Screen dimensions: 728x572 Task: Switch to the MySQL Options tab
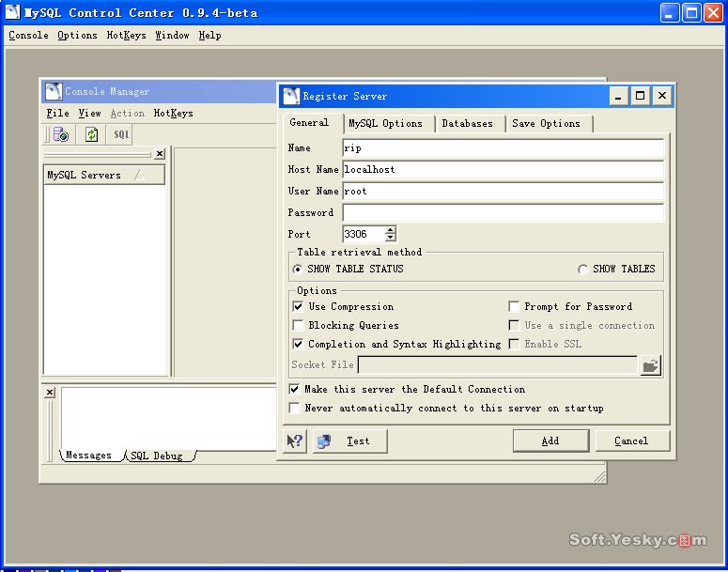pos(385,123)
